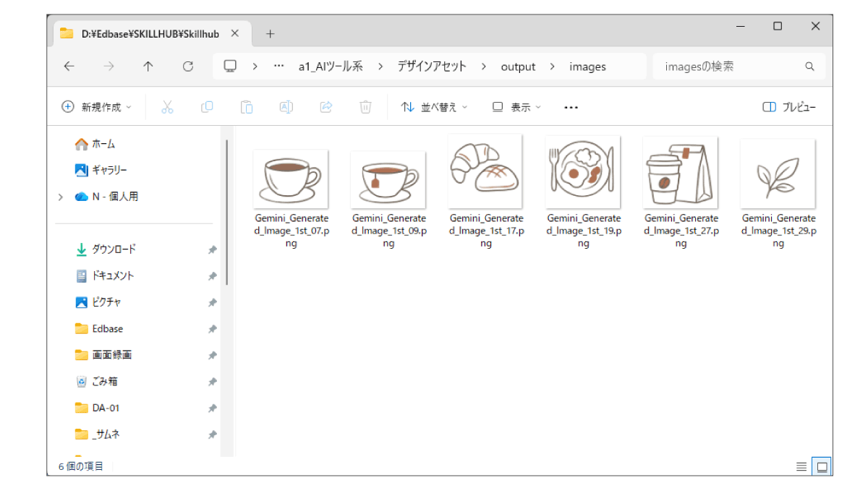Select Gemini_Generated_Image_1st_29.png leaf thumbnail
The image size is (868, 488).
coord(778,174)
